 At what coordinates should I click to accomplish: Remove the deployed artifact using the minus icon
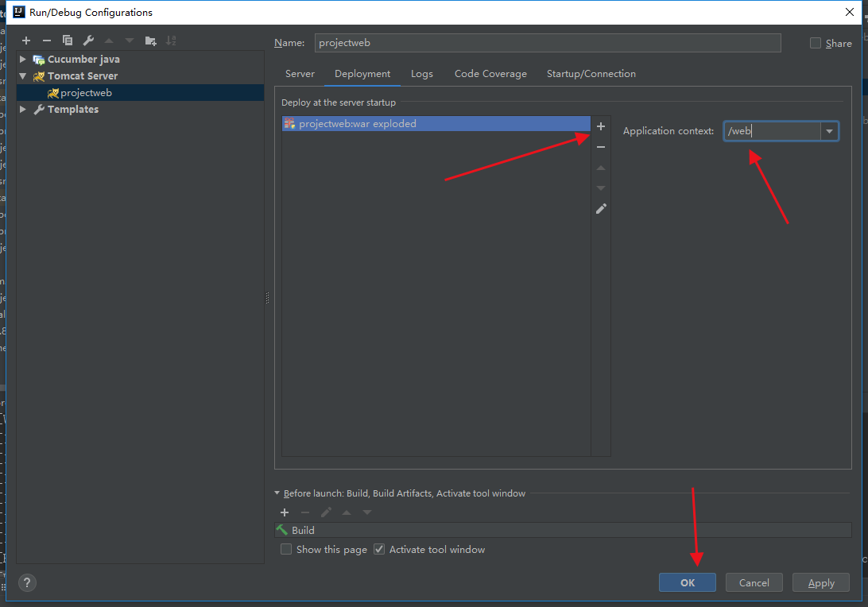point(601,147)
